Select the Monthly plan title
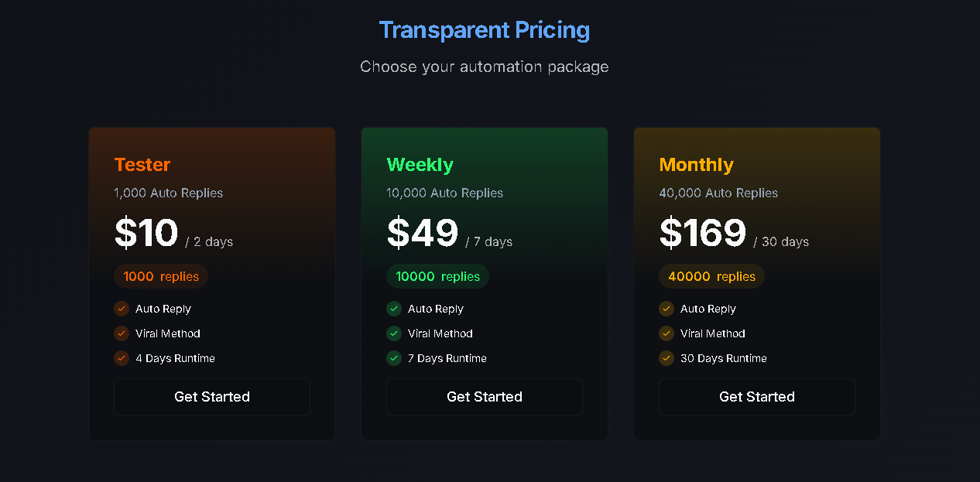Viewport: 980px width, 482px height. point(696,165)
